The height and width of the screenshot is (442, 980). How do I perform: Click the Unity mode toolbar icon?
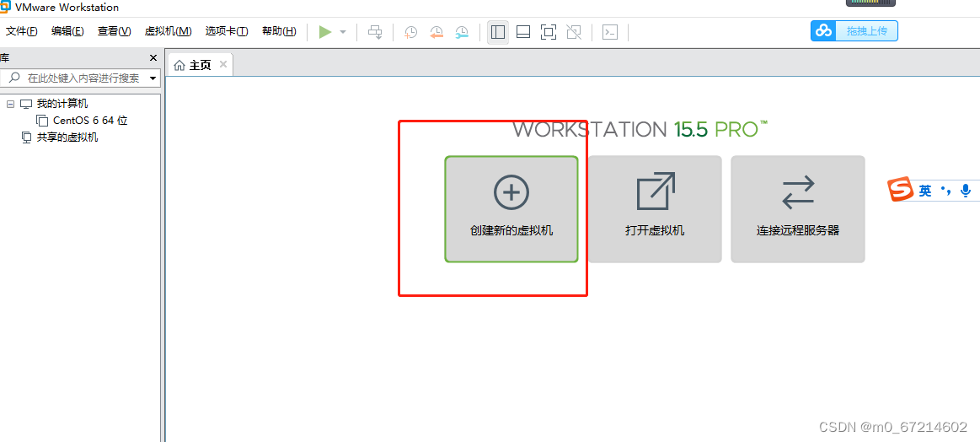[573, 32]
